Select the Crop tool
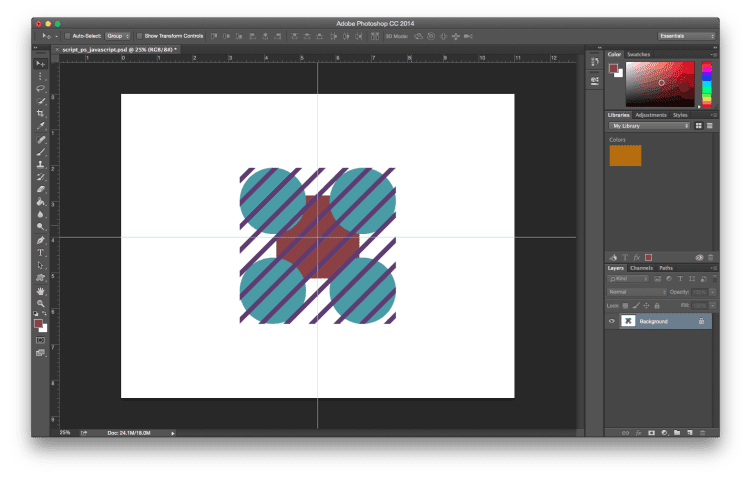The width and height of the screenshot is (751, 480). point(40,114)
